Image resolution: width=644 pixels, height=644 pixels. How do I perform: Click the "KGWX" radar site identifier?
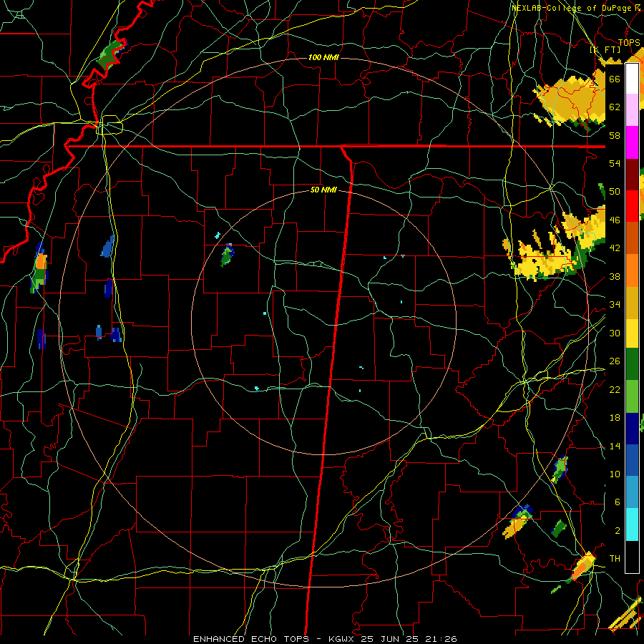(x=343, y=639)
